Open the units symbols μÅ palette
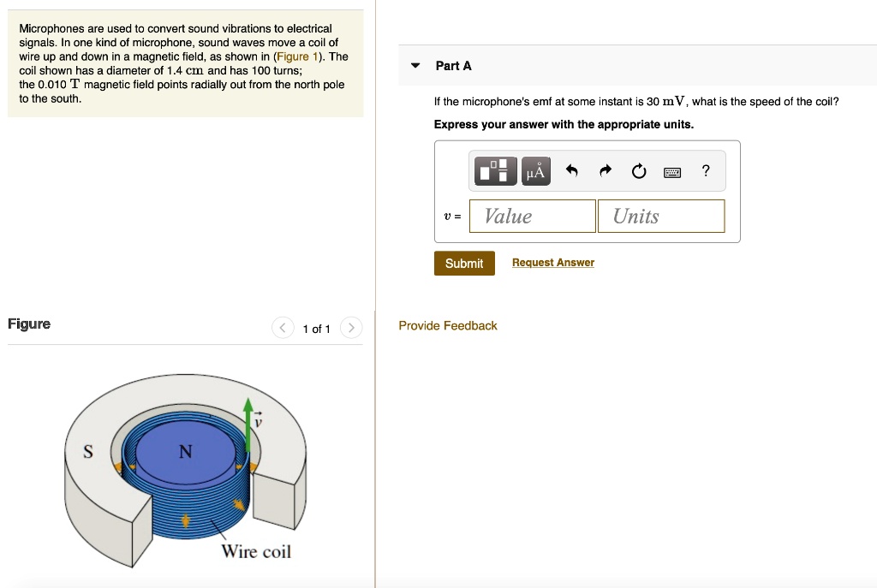 click(x=535, y=171)
